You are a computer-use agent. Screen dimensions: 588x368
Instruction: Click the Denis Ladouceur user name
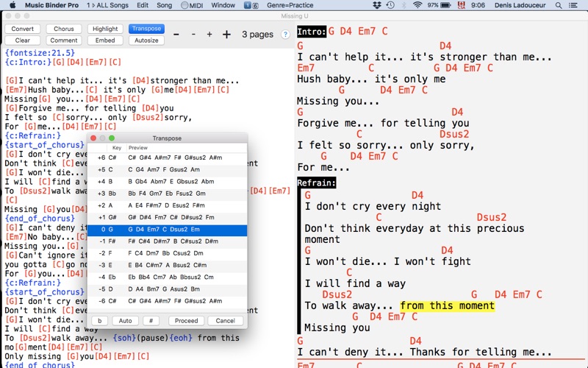520,5
